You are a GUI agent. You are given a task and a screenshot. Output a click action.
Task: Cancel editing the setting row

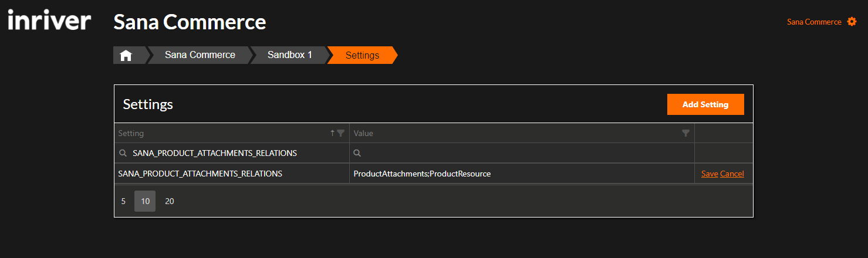(x=732, y=174)
